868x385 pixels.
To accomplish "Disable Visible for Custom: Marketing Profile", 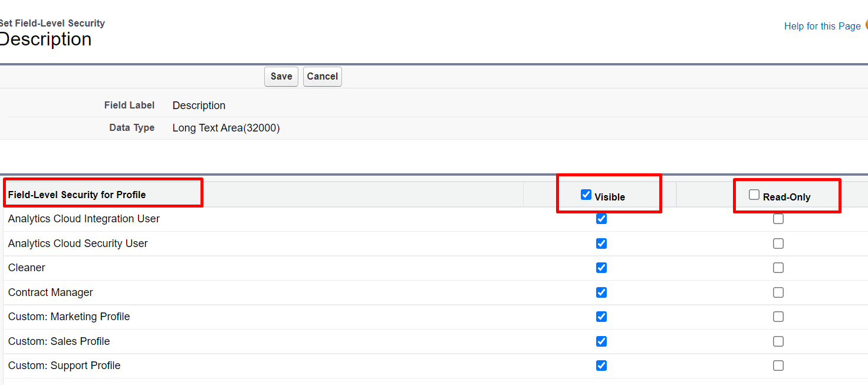I will [x=601, y=317].
